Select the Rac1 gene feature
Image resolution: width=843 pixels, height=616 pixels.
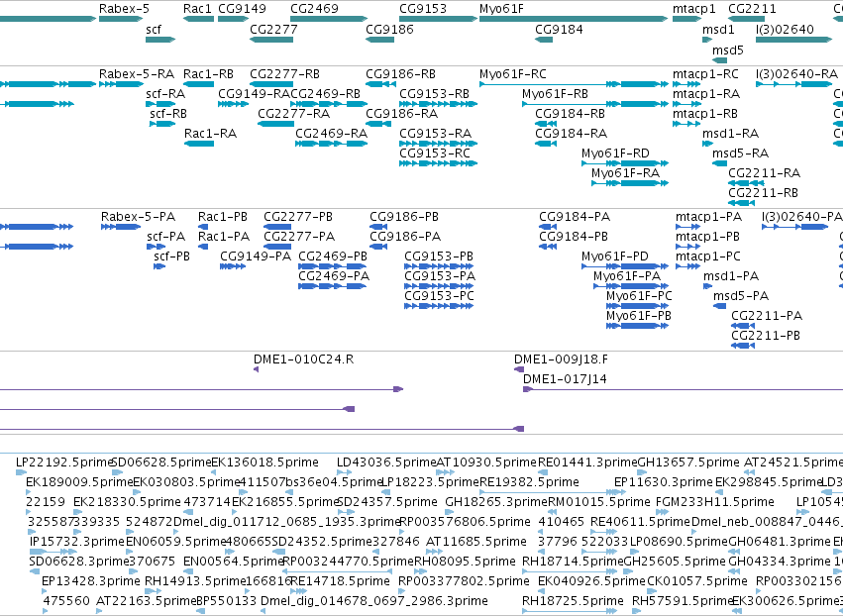tap(198, 19)
